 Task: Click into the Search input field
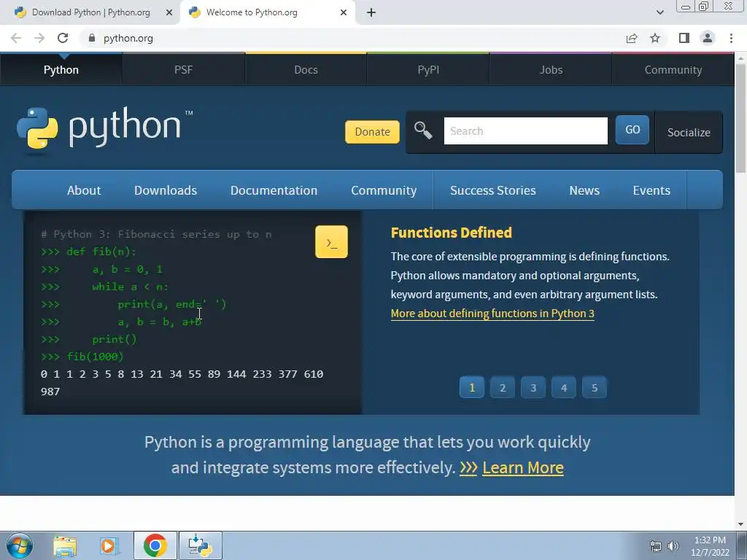525,131
